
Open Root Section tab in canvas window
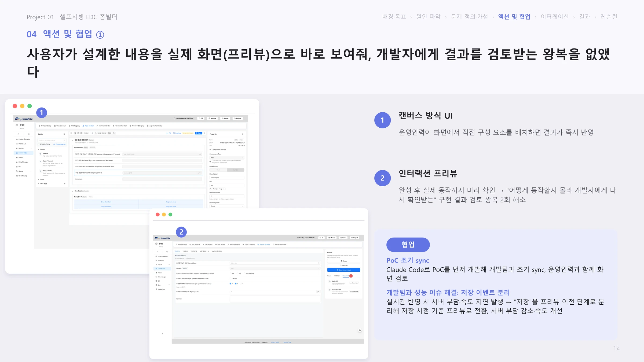pos(88,126)
